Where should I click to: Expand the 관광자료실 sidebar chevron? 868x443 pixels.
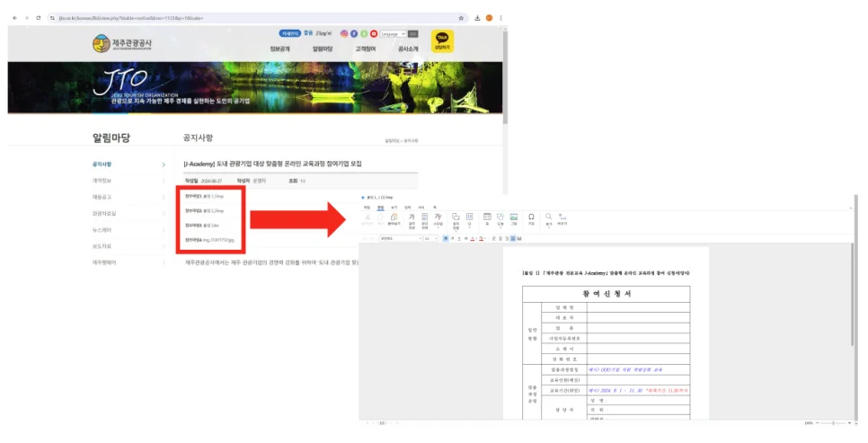pos(164,213)
